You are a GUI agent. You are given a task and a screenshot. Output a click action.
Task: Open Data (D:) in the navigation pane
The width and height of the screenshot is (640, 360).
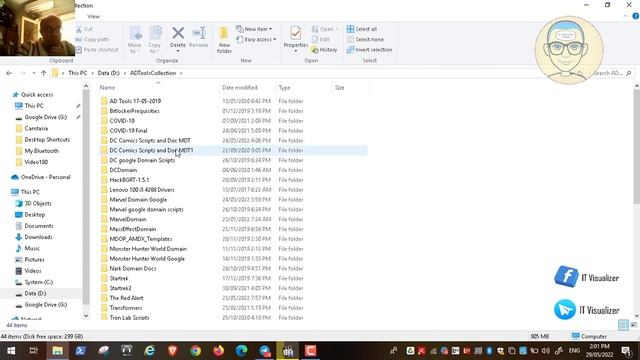click(35, 293)
